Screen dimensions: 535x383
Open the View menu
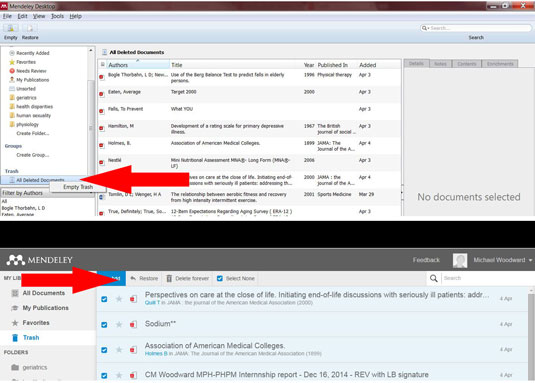click(39, 16)
